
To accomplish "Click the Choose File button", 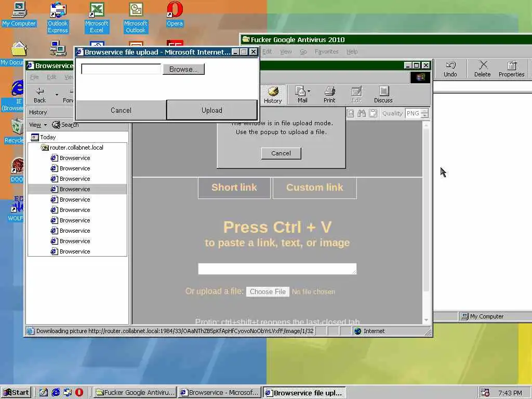I will [268, 292].
